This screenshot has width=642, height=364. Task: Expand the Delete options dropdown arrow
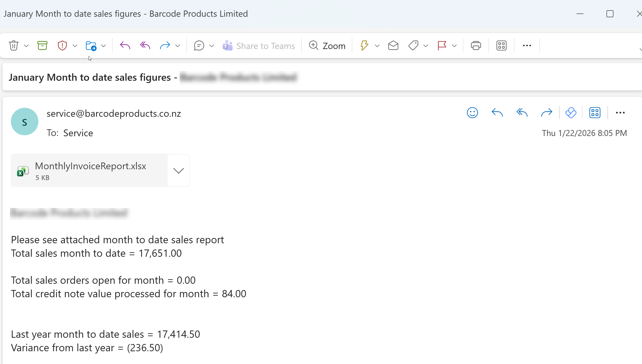pos(26,46)
